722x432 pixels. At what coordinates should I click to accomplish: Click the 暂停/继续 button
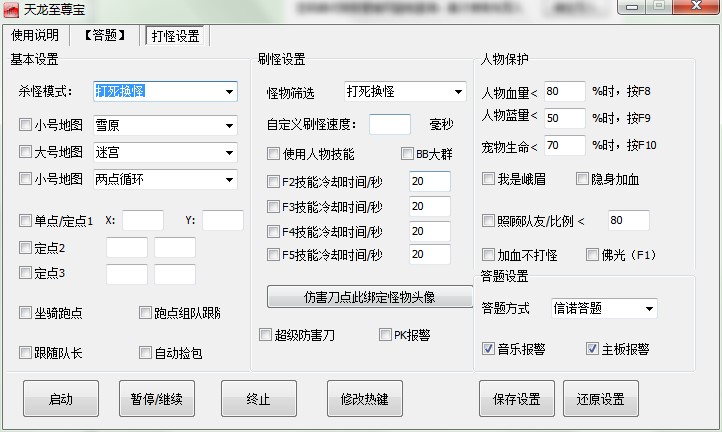[x=157, y=399]
